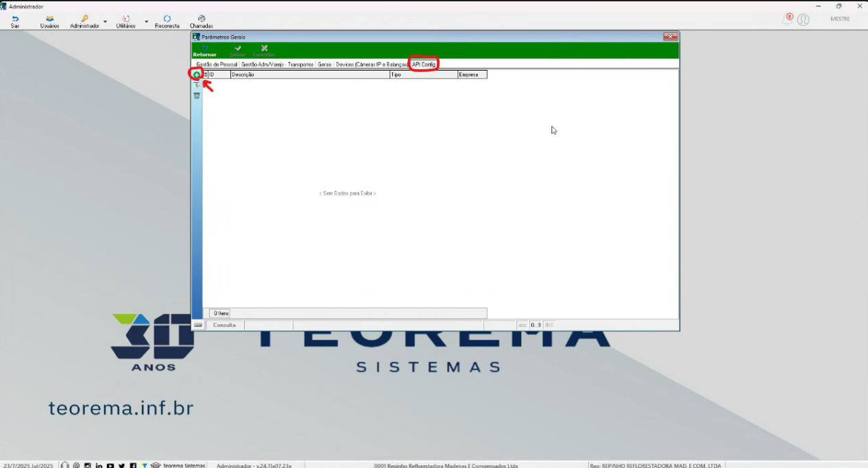
Task: Click the edit record icon in sidebar
Action: [x=197, y=85]
